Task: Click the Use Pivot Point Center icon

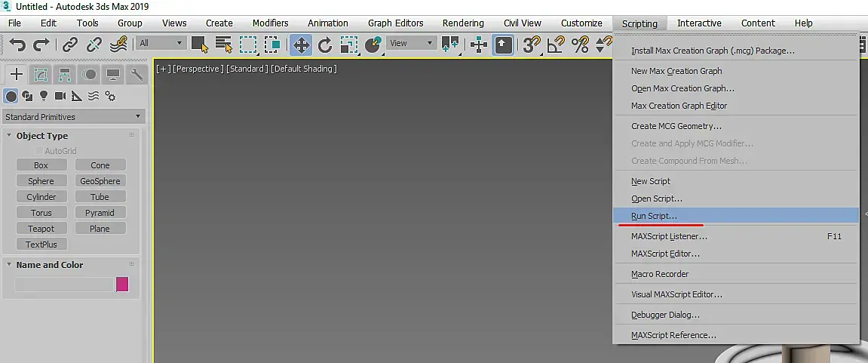Action: tap(450, 45)
